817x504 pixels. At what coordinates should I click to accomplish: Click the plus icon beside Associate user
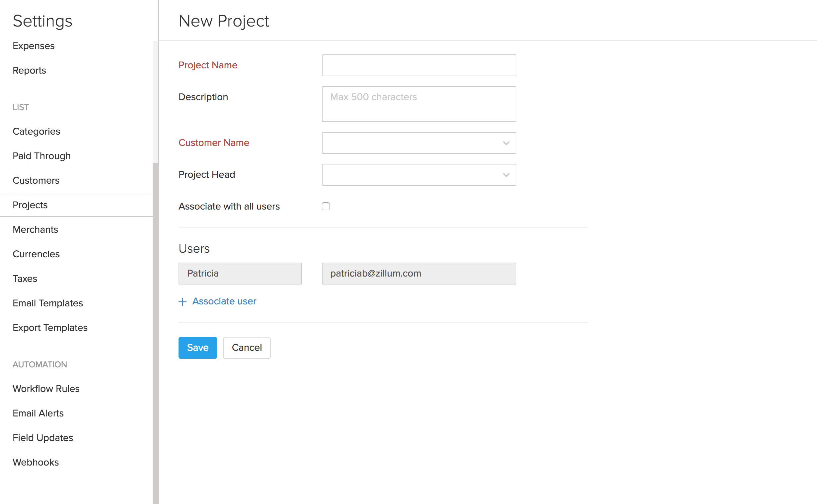coord(183,301)
